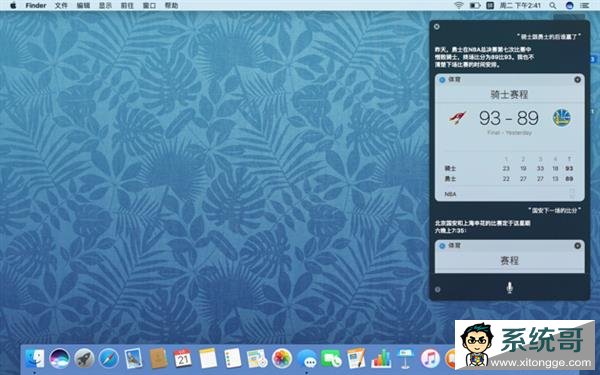Click the Cavaliers team logo
This screenshot has width=600, height=375.
[x=458, y=118]
